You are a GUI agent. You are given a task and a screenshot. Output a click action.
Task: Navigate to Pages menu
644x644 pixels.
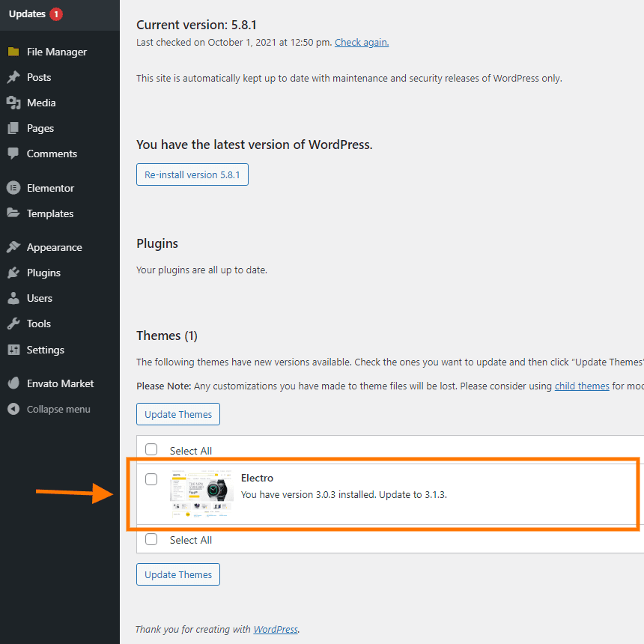coord(40,128)
